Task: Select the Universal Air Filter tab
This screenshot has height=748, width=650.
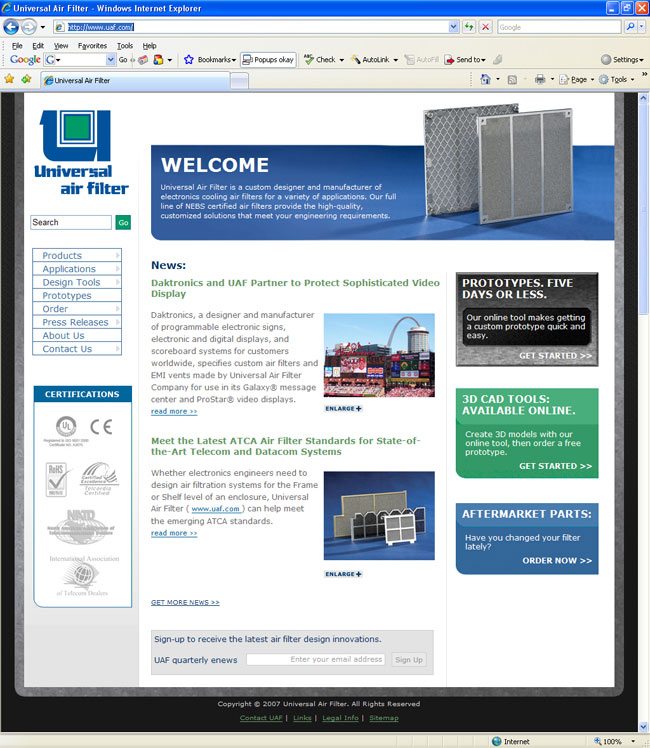Action: pyautogui.click(x=136, y=81)
